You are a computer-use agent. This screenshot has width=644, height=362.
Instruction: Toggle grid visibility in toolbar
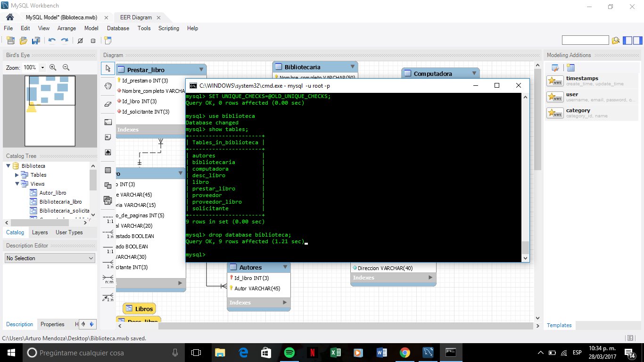(x=80, y=41)
